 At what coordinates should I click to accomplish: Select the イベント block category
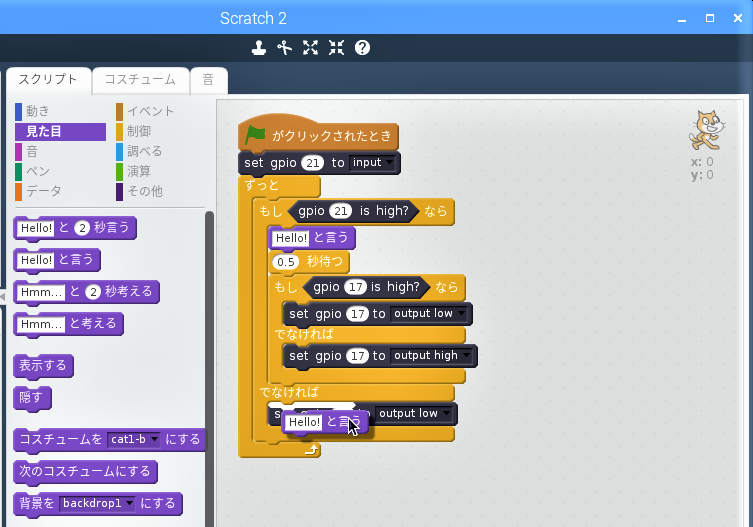145,111
